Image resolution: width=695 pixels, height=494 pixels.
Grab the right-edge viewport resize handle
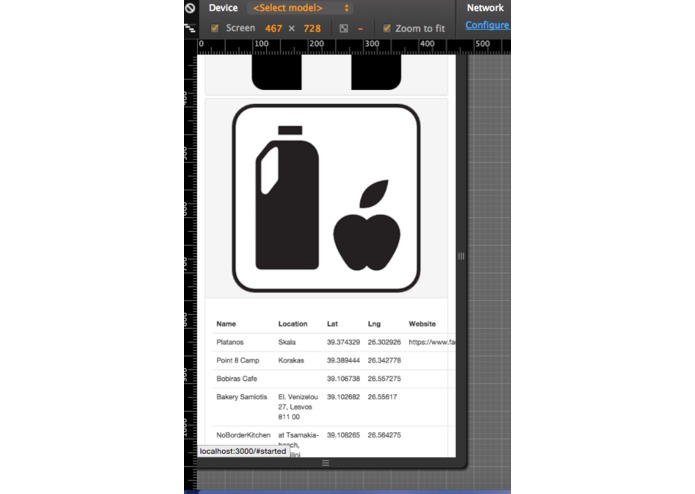(x=461, y=256)
